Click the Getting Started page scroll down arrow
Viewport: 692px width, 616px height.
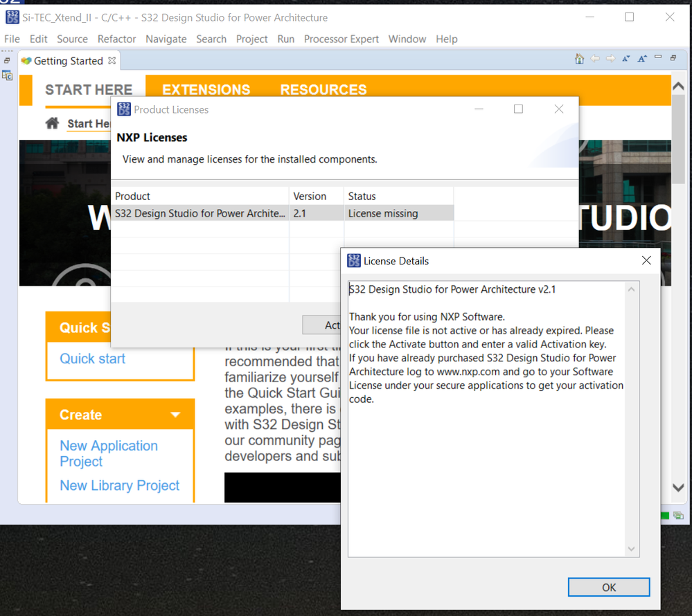(x=678, y=488)
